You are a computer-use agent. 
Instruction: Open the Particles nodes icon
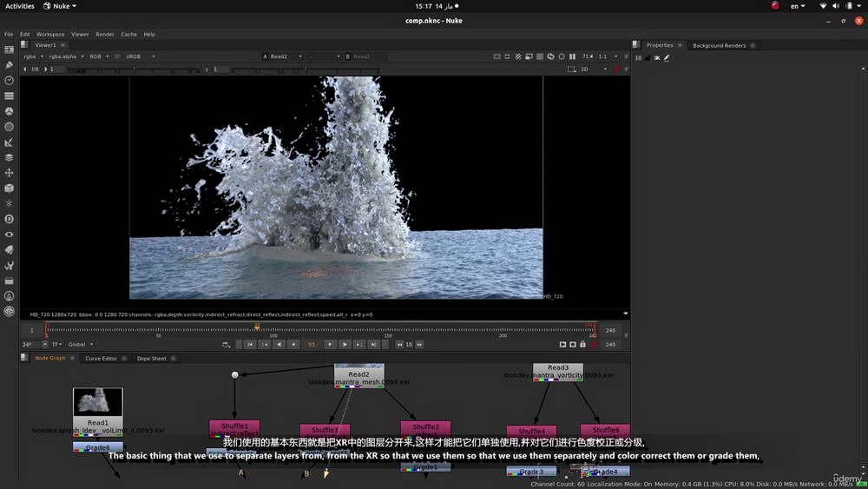pyautogui.click(x=9, y=203)
